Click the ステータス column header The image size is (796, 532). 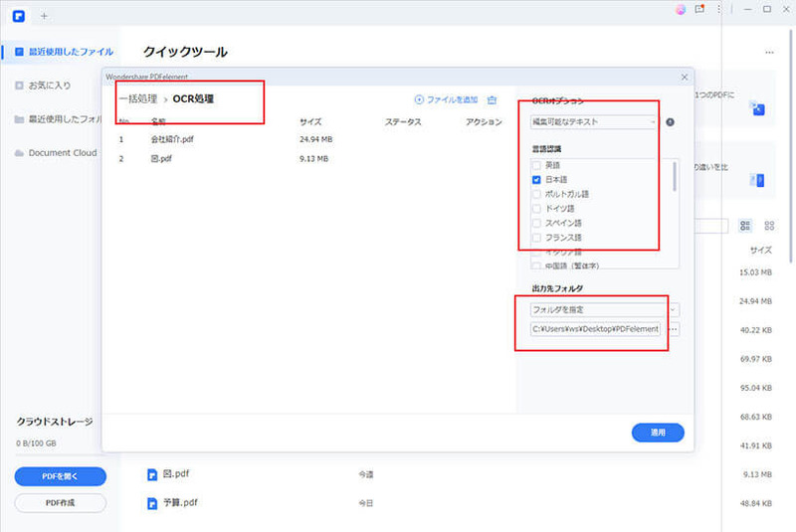(403, 121)
